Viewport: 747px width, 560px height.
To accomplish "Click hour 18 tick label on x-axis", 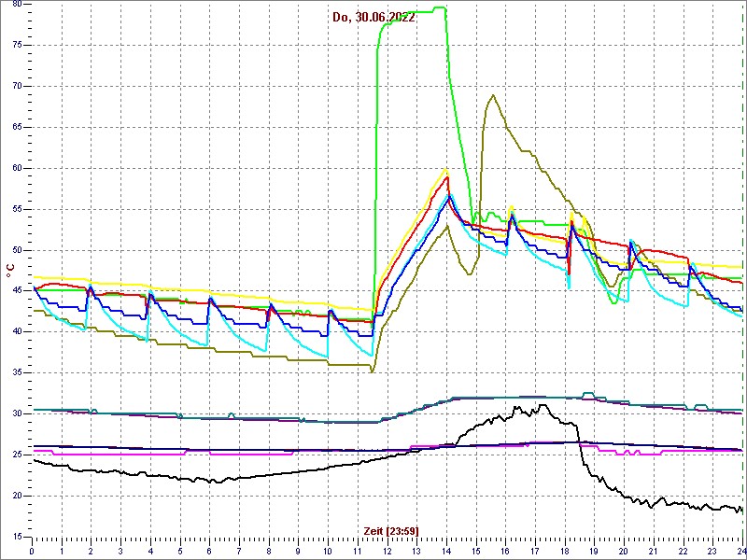I will (565, 551).
